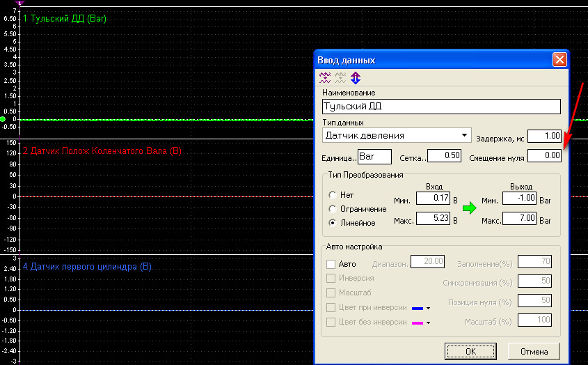The height and width of the screenshot is (365, 588).
Task: Click the Сетка value field
Action: [444, 155]
